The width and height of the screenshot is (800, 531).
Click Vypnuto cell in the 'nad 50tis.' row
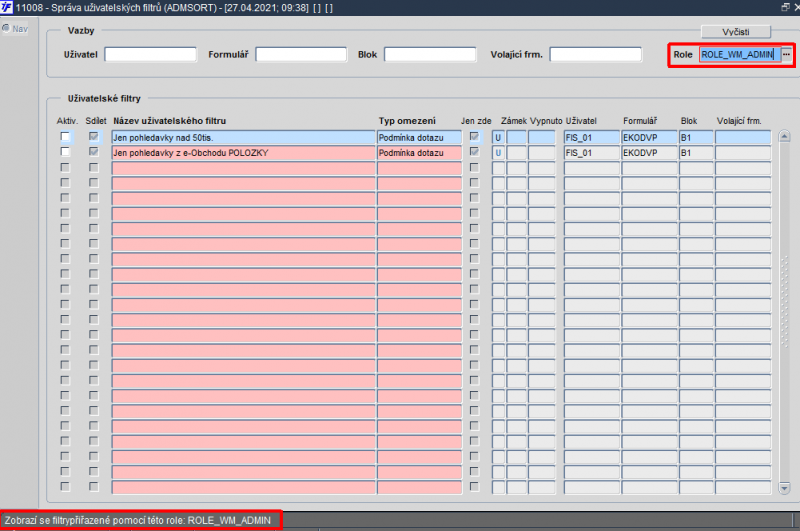tap(541, 137)
